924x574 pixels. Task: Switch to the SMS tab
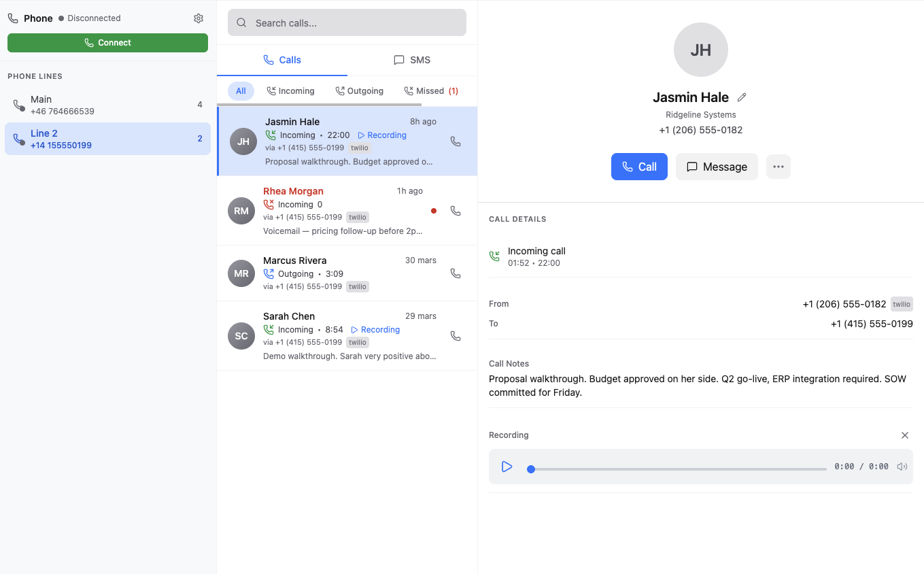[x=412, y=60]
